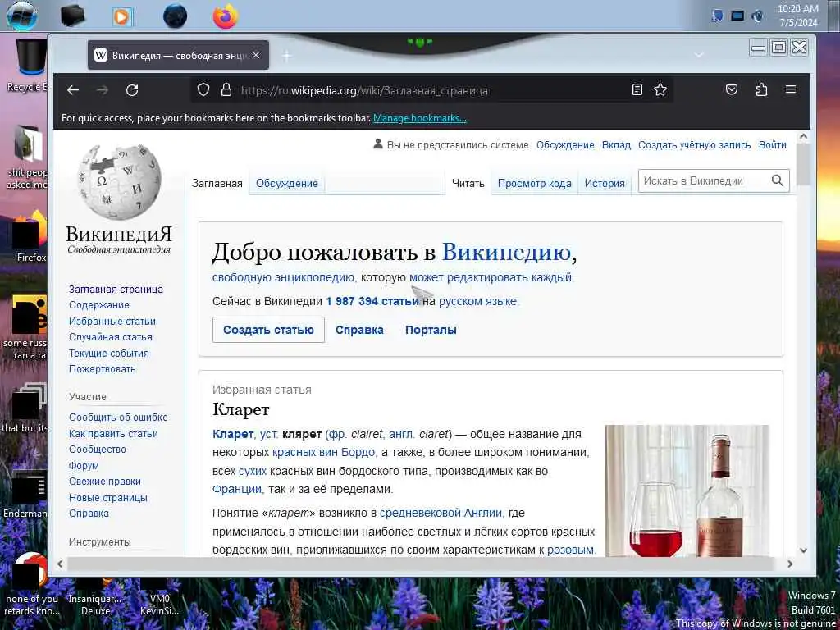Toggle the reader view icon
Image resolution: width=840 pixels, height=630 pixels.
click(x=637, y=89)
